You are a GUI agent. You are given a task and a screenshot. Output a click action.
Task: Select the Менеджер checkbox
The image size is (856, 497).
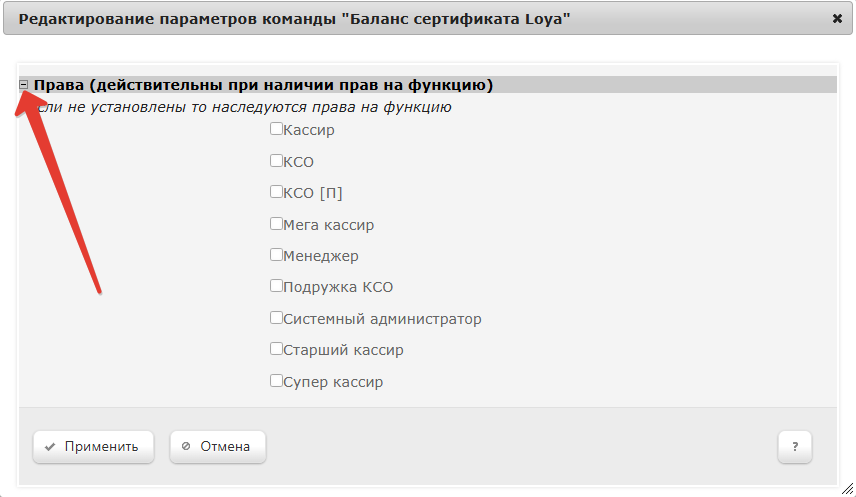click(x=276, y=255)
